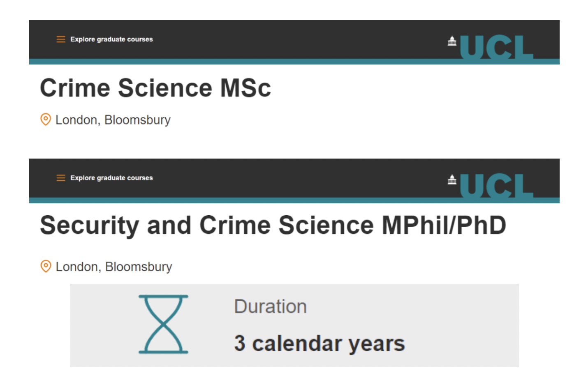Click UCL logo above Crime Science MSc heading
This screenshot has height=373, width=588.
496,48
